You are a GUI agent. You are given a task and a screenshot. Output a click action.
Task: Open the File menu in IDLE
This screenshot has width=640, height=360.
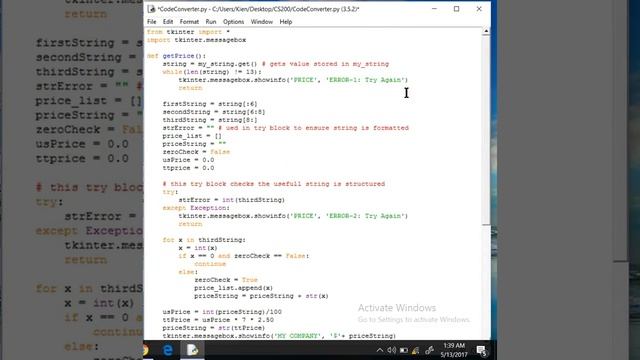151,22
